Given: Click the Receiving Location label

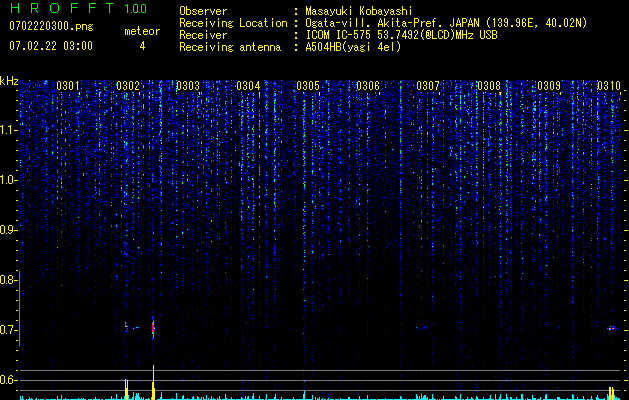Looking at the screenshot, I should tap(233, 23).
